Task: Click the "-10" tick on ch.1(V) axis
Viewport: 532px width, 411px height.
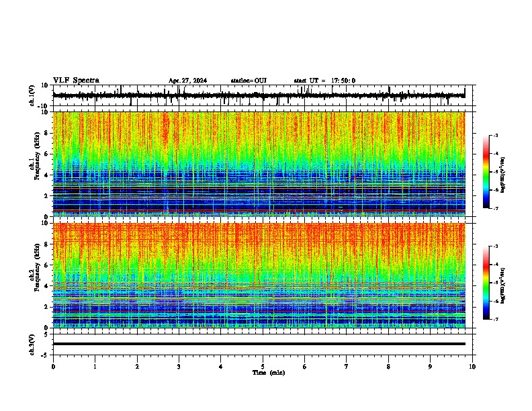Action: (x=44, y=105)
